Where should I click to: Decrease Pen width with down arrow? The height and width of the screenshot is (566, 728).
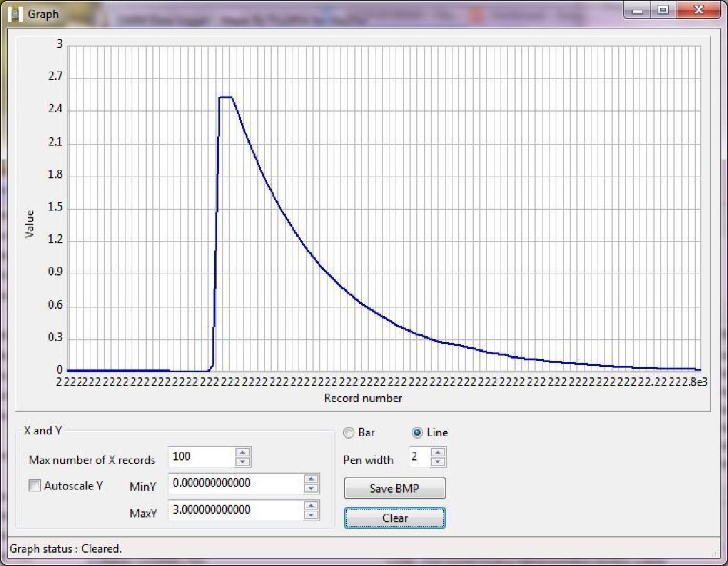coord(439,462)
